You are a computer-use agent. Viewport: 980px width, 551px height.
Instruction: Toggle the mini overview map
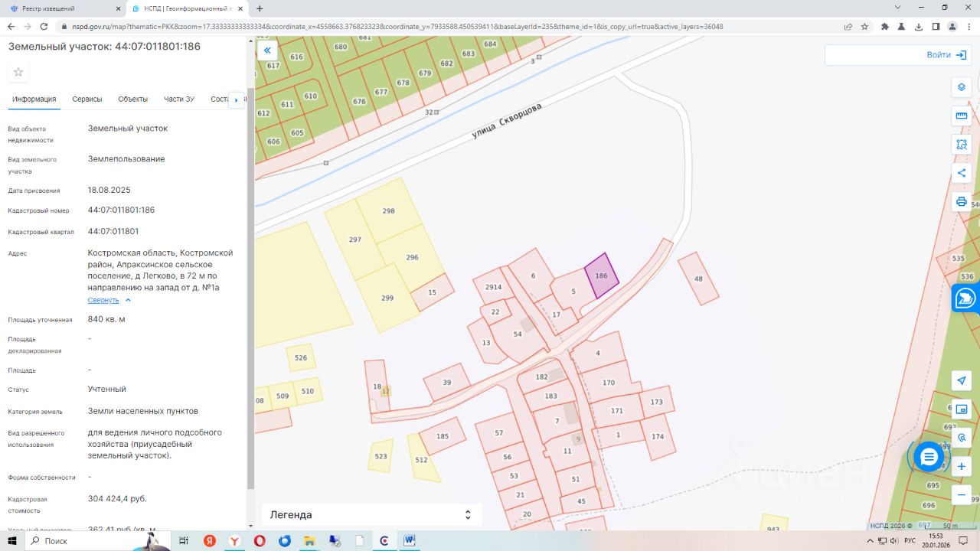pos(962,409)
